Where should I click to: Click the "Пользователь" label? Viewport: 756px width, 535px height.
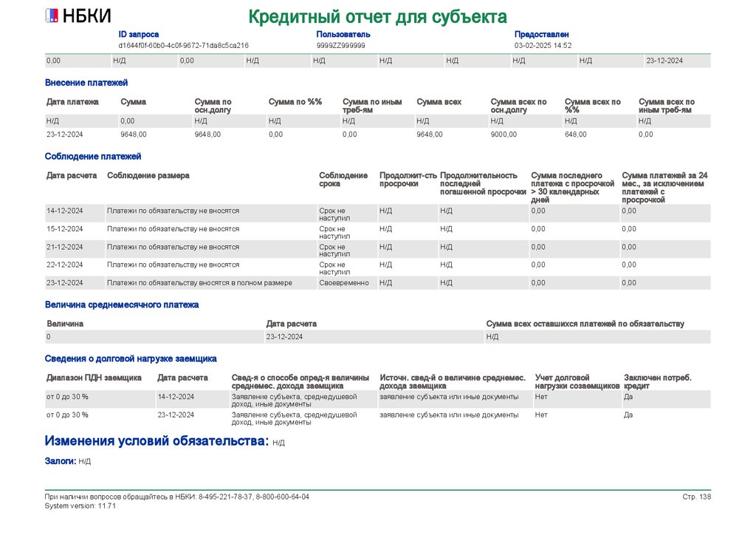click(x=343, y=34)
